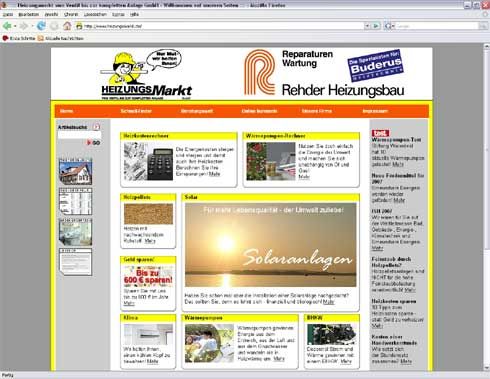Follow the Mehr link in the Wärmepumpen-Rechner box
490x379 pixels.
tap(304, 177)
